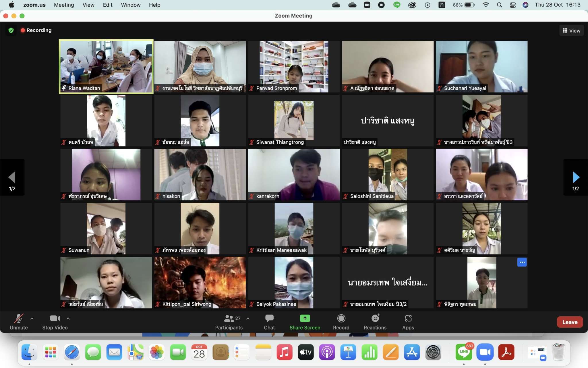
Task: Expand participants options arrow
Action: (248, 319)
